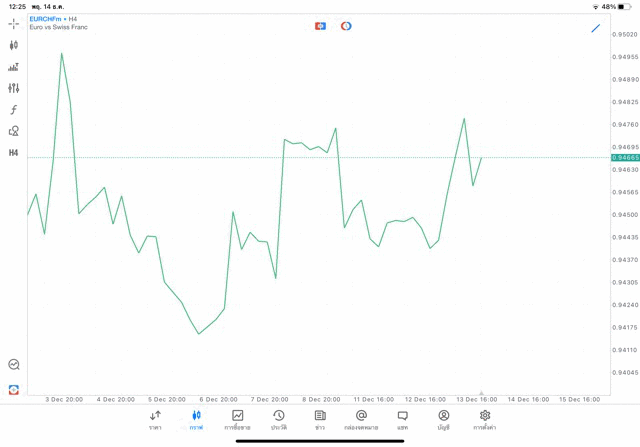This screenshot has height=447, width=640.
Task: Open the History (ประวัติ) tab
Action: pyautogui.click(x=279, y=420)
